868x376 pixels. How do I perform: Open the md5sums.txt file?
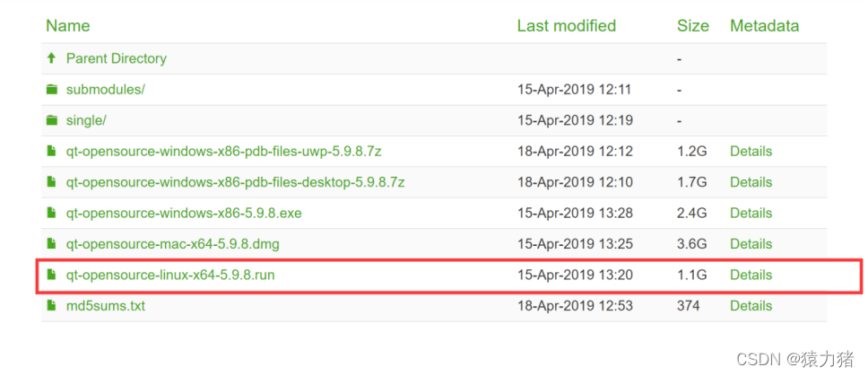tap(106, 306)
